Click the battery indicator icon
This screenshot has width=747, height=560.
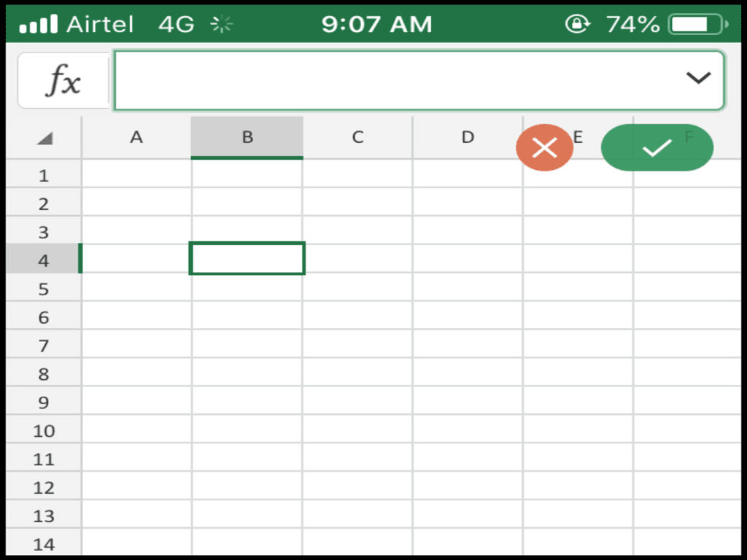693,23
